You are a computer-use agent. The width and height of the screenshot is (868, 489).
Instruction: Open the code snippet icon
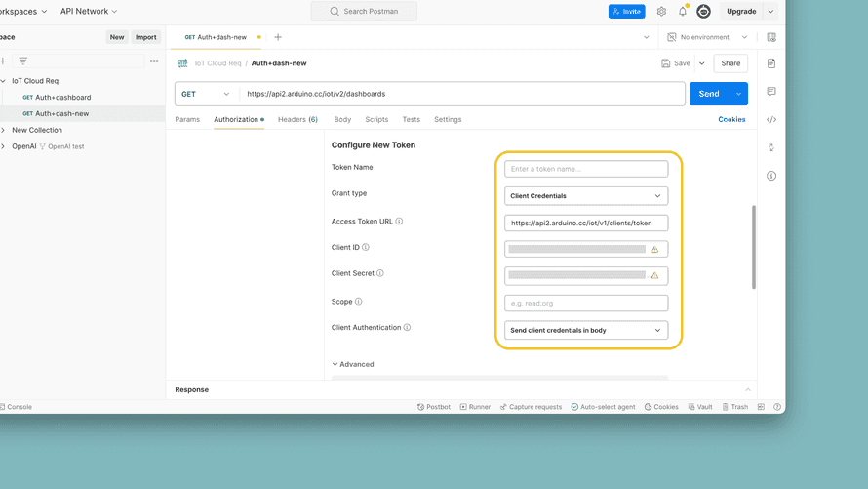(771, 120)
